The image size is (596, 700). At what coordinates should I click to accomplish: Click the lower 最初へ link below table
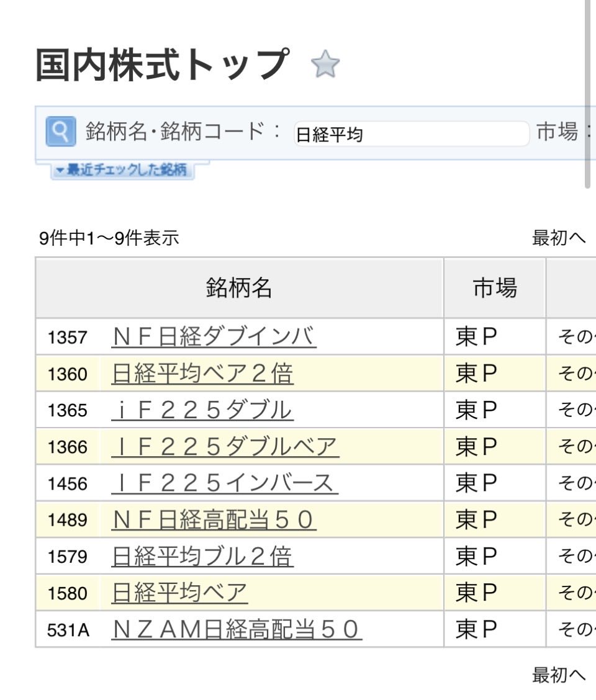pos(559,675)
